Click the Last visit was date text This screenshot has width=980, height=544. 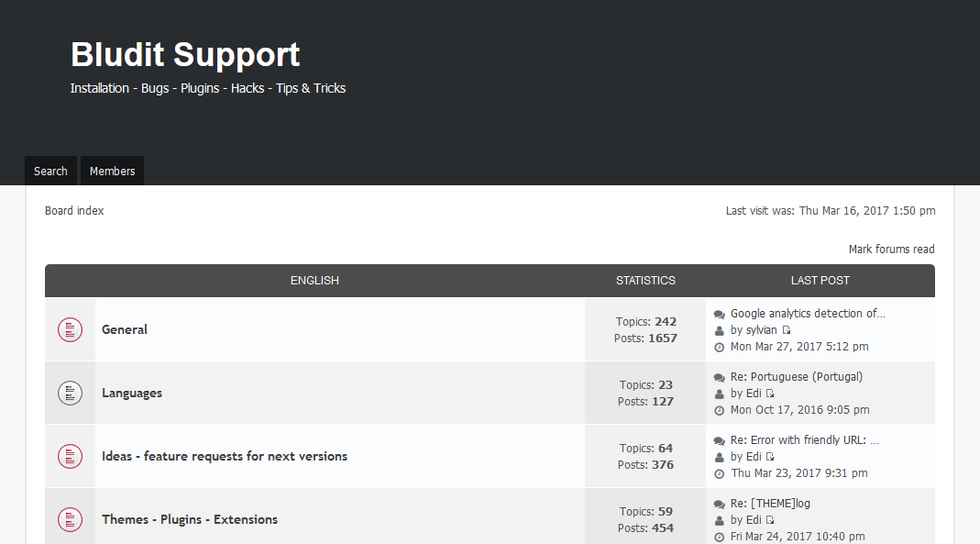(x=830, y=211)
